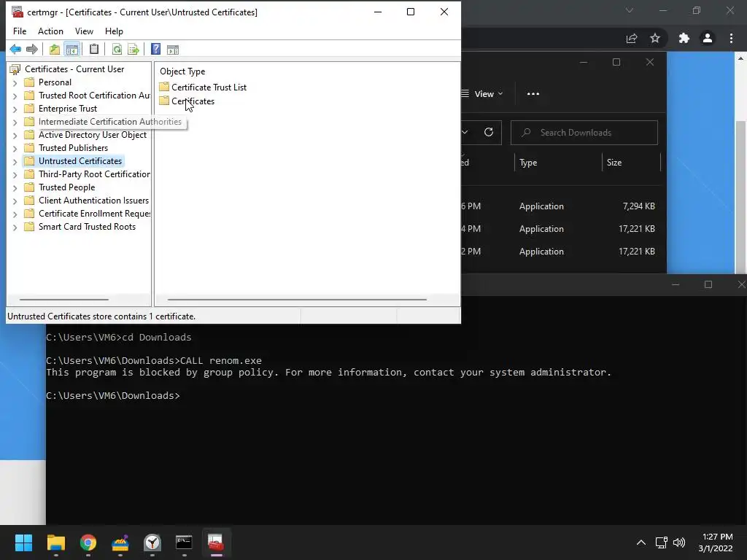Select Trusted Publishers store
Image resolution: width=747 pixels, height=560 pixels.
coord(74,148)
